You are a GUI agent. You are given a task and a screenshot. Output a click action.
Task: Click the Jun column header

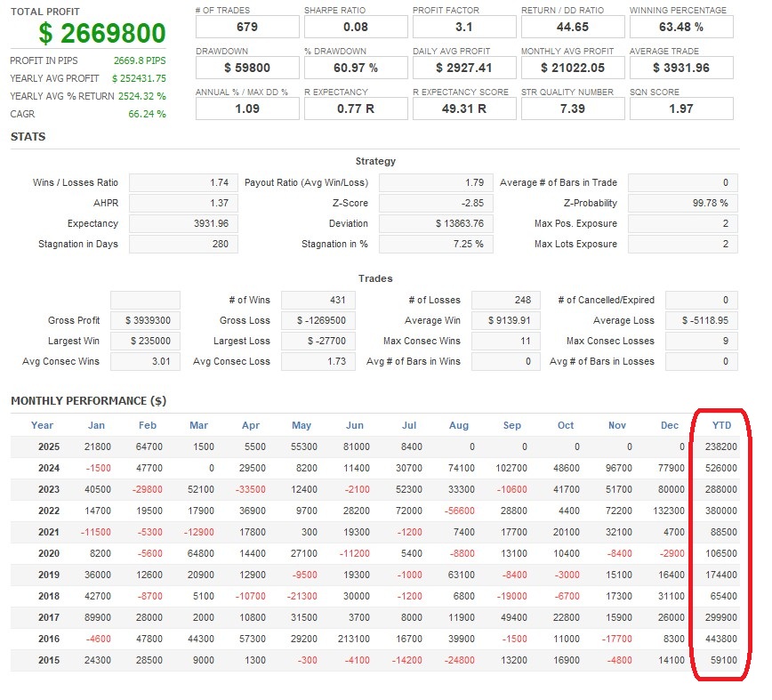coord(355,425)
